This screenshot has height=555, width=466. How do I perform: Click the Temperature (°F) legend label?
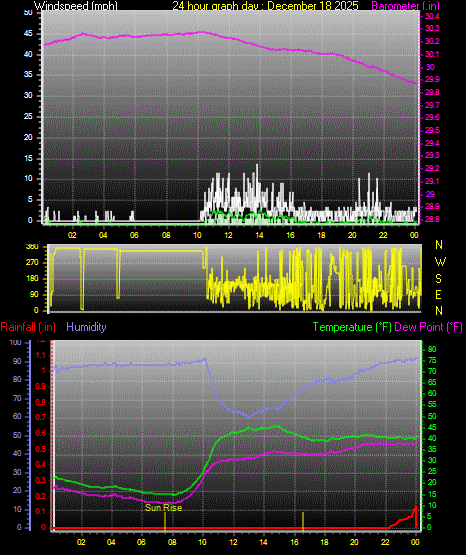click(352, 327)
